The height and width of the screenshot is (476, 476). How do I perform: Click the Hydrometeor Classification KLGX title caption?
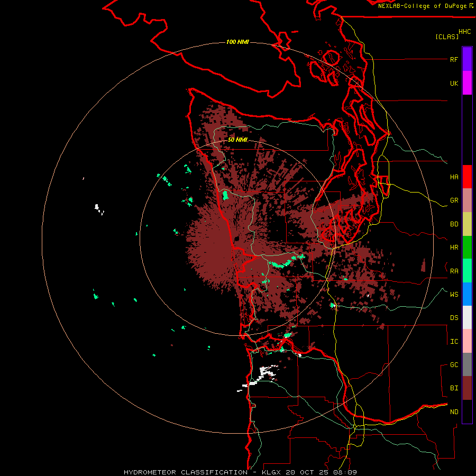tap(240, 472)
